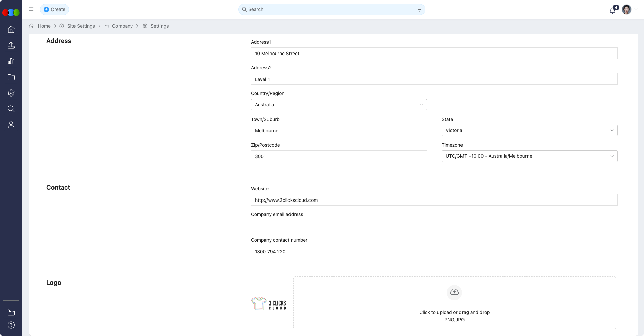View notifications via the bell icon
This screenshot has height=336, width=644.
(x=612, y=10)
